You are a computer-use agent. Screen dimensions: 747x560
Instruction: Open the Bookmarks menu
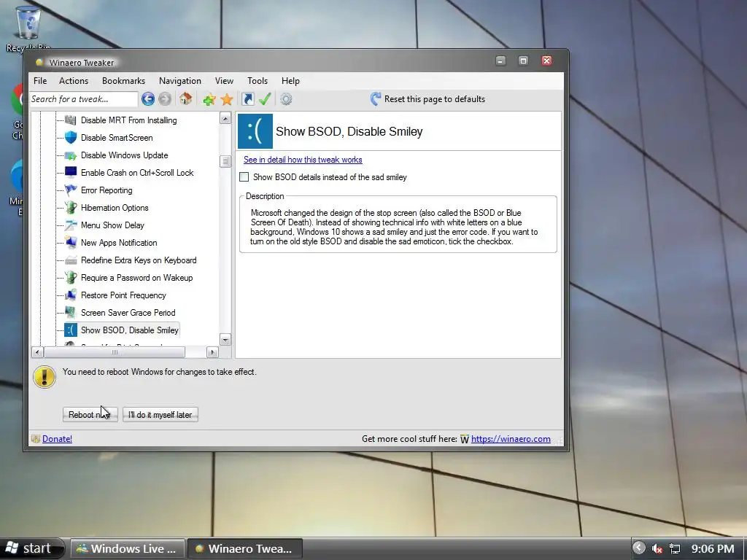point(123,81)
